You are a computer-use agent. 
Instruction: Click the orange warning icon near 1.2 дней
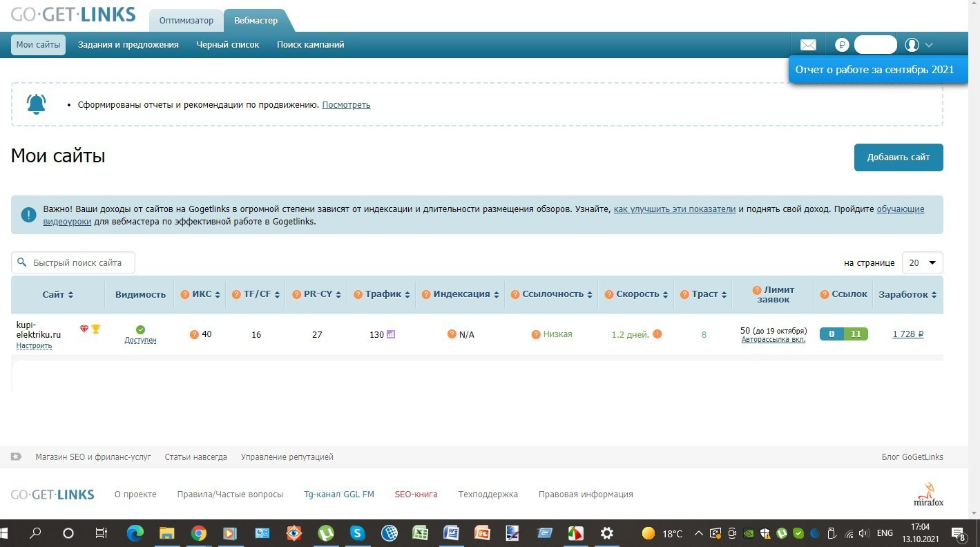point(657,334)
